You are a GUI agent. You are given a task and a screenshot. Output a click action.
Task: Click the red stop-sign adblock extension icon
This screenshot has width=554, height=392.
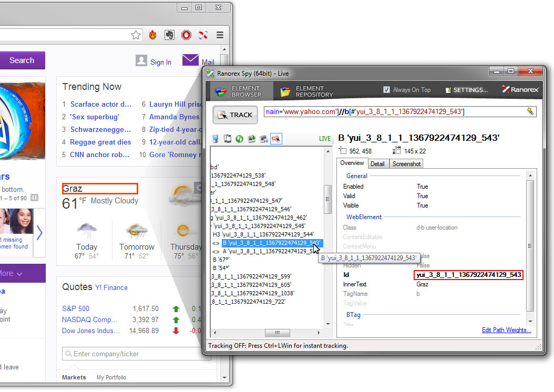(186, 35)
